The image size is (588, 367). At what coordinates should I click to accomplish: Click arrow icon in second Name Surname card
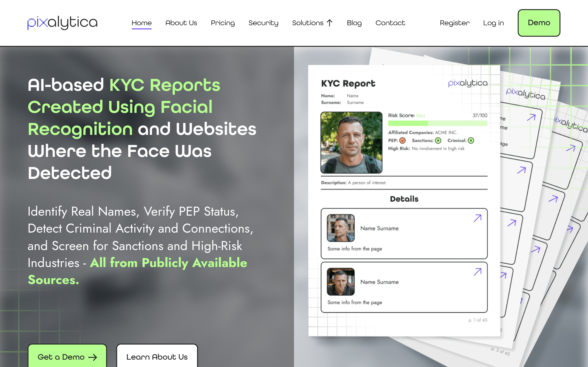click(478, 272)
